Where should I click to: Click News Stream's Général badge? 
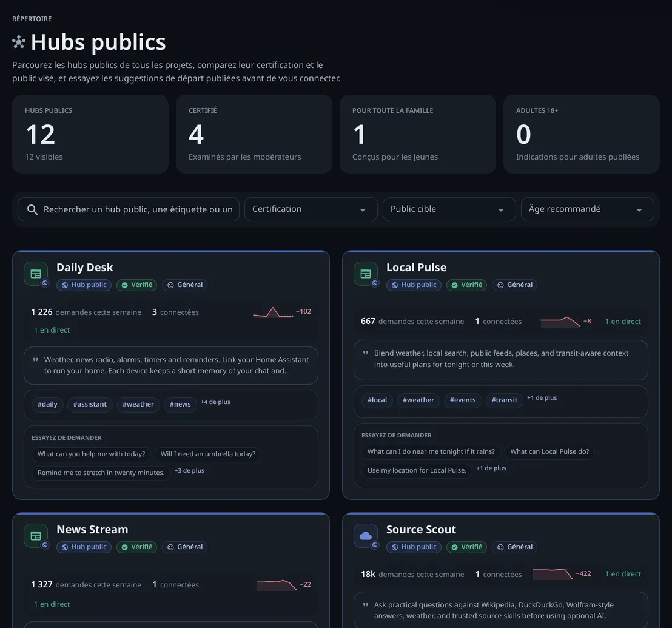coord(185,547)
